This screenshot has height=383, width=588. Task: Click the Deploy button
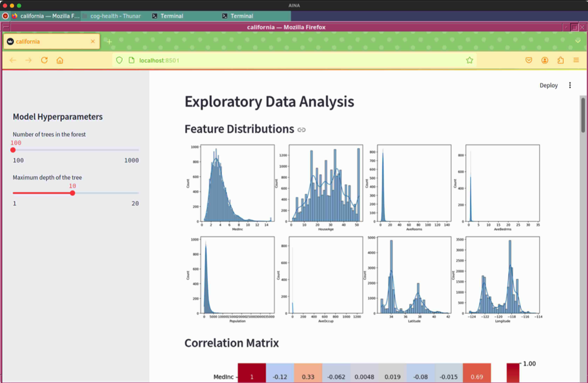[x=548, y=85]
